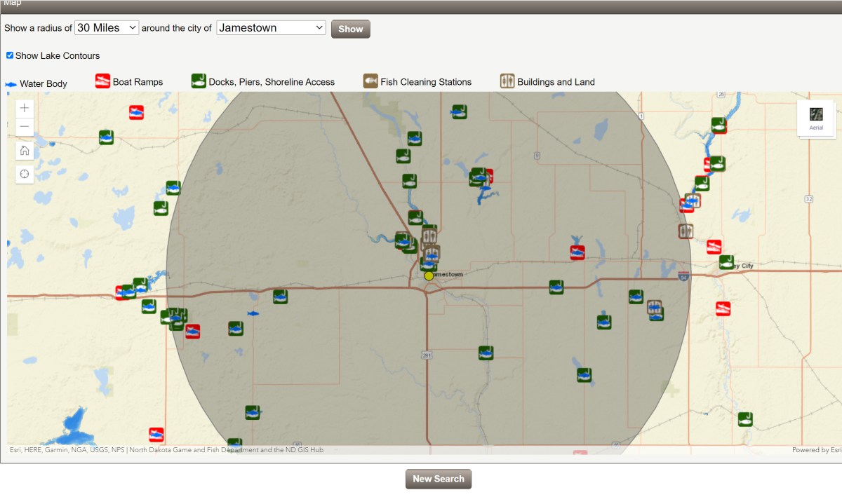
Task: Click the Buildings and Land legend icon
Action: tap(507, 81)
